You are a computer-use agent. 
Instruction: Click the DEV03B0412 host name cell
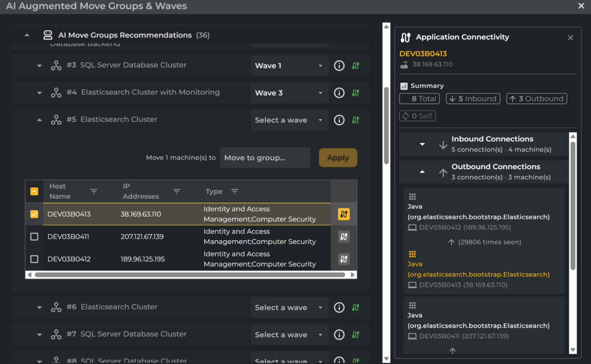coord(69,259)
